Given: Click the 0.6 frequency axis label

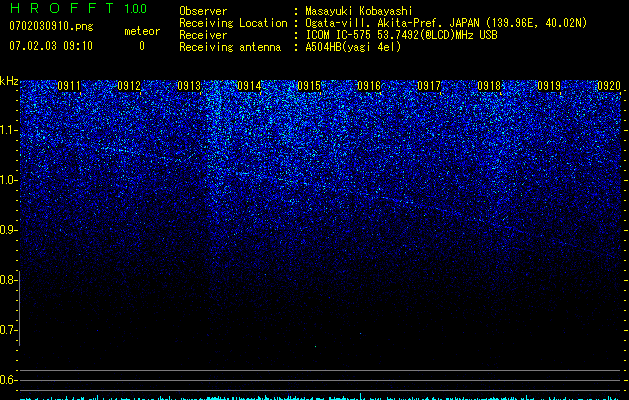Looking at the screenshot, I should coord(8,380).
